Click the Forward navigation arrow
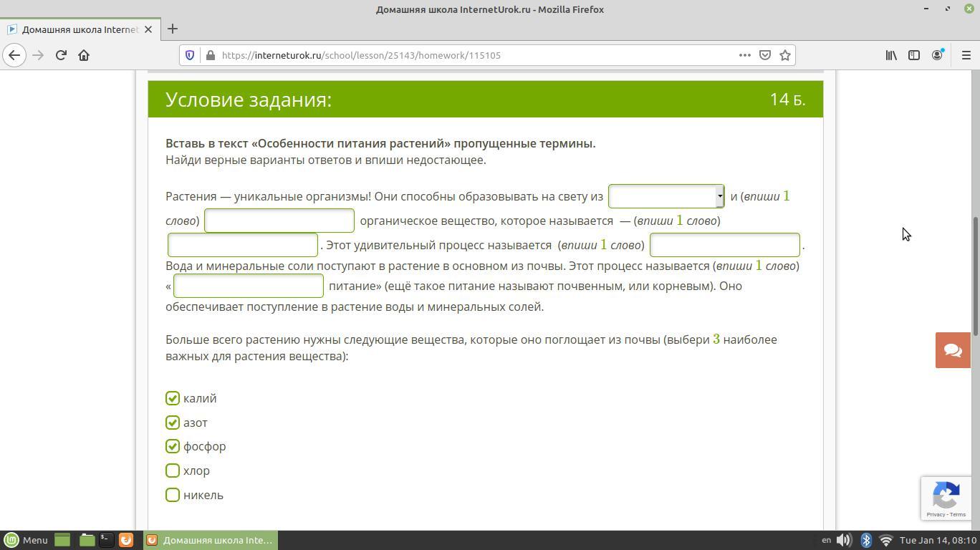Viewport: 980px width, 550px height. point(38,55)
